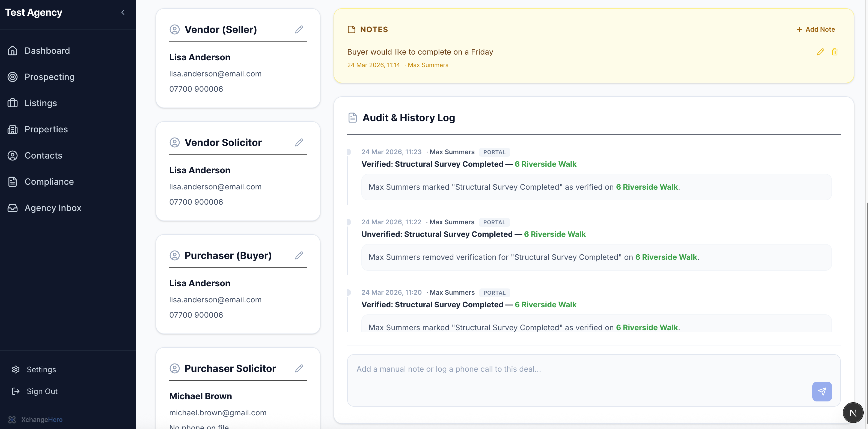Edit the Friday completion note pencil icon

tap(821, 52)
